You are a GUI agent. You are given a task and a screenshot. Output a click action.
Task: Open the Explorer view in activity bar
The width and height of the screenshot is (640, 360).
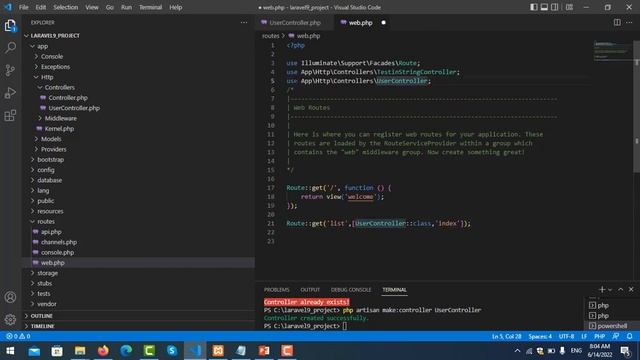coord(10,26)
